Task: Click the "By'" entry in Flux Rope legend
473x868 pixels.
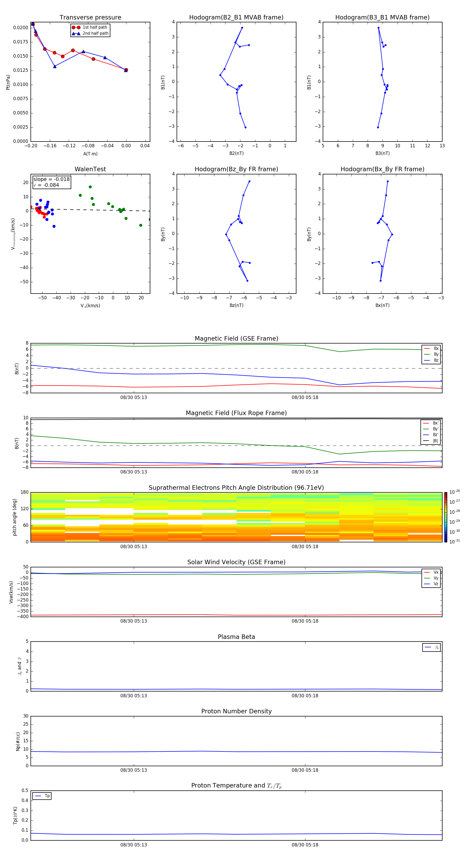Action: (x=431, y=429)
